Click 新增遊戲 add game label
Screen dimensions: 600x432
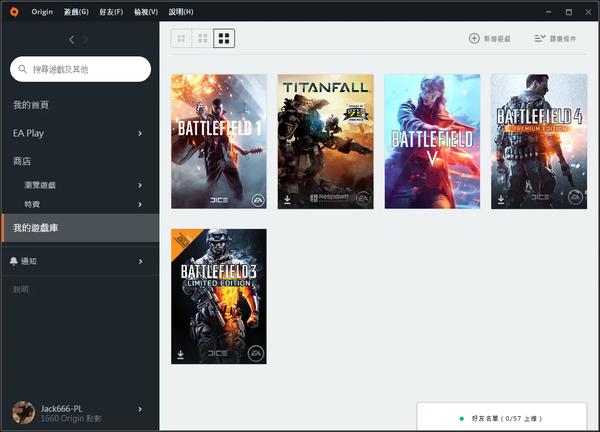(x=497, y=39)
